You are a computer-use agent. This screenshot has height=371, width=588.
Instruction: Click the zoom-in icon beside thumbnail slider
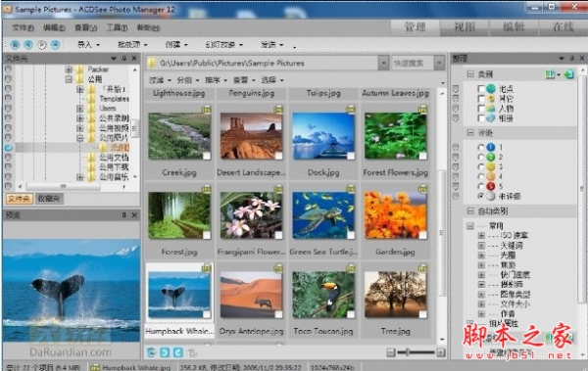click(441, 352)
